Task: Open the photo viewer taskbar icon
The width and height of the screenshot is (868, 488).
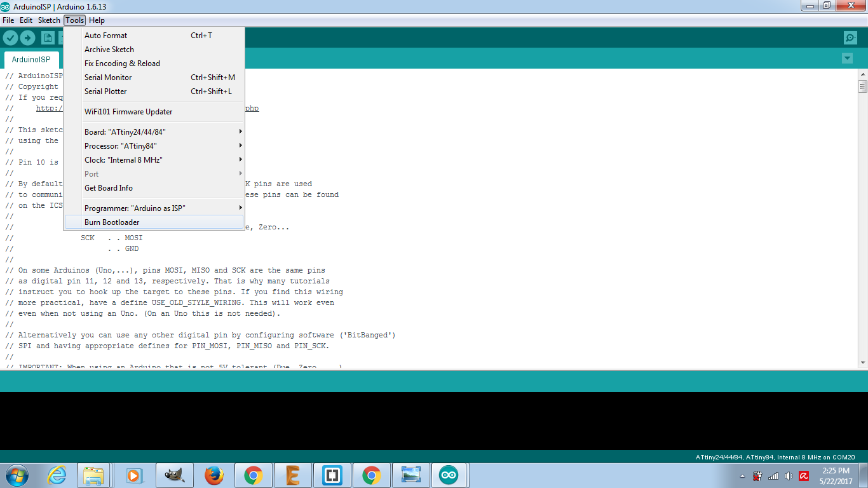Action: [x=411, y=475]
